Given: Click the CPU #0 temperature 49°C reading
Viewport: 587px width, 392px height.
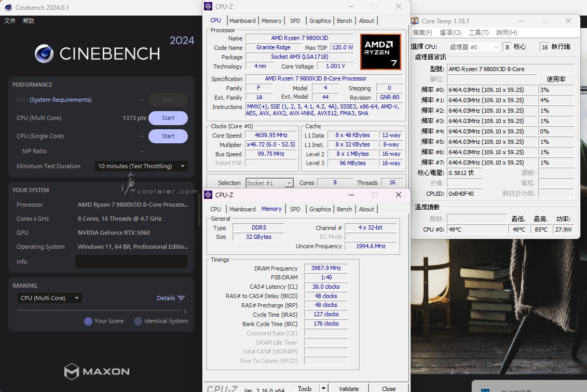Looking at the screenshot, I should [x=477, y=229].
